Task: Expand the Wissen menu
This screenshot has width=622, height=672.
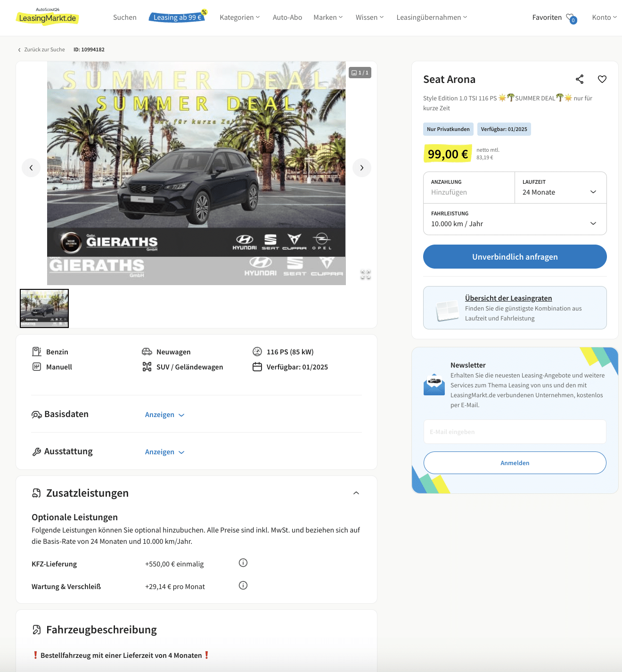Action: (369, 17)
